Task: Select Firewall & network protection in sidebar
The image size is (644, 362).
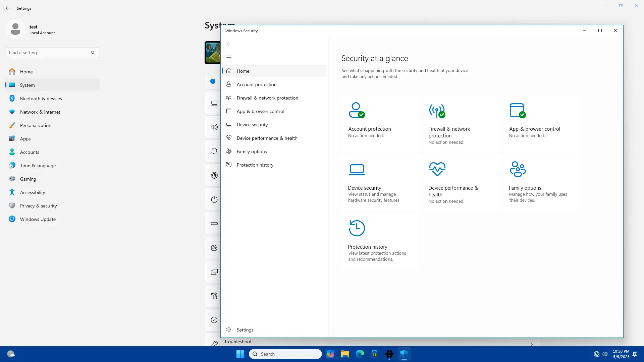Action: [x=267, y=98]
